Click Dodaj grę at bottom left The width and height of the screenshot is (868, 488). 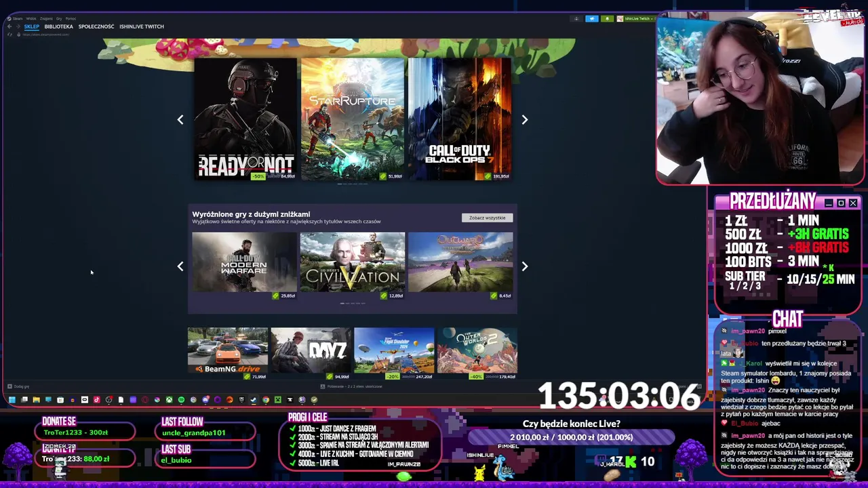point(19,386)
